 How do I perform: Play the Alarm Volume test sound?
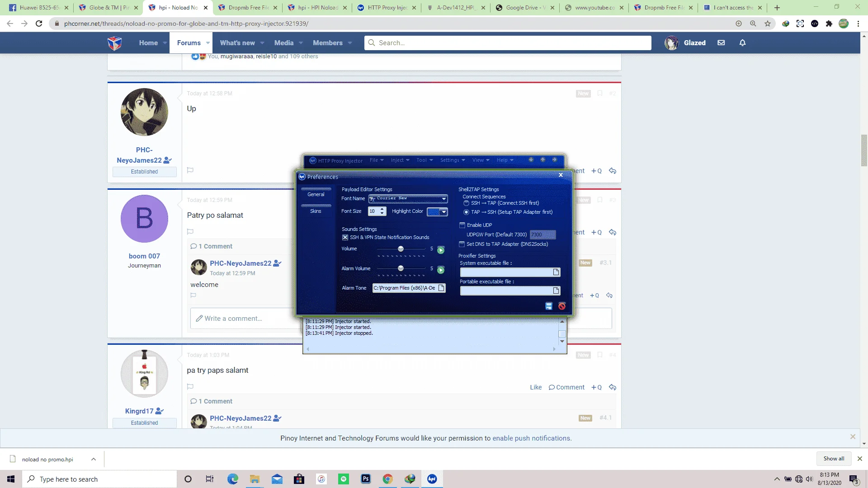point(441,270)
